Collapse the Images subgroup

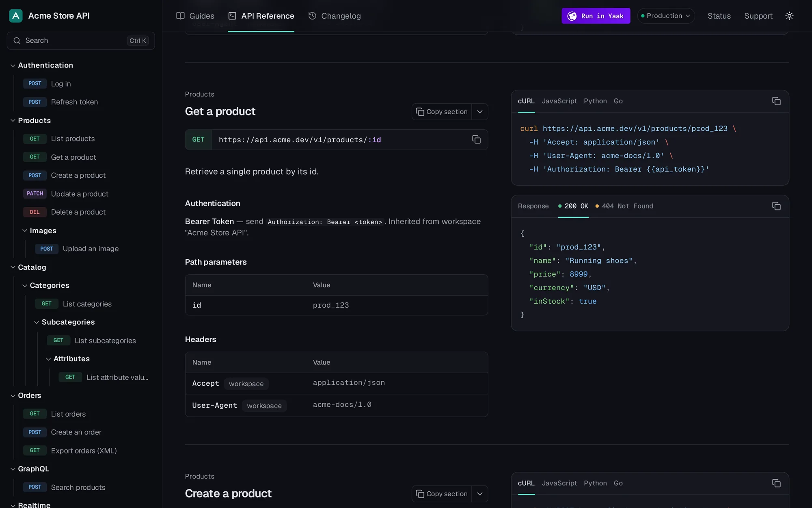[x=25, y=230]
